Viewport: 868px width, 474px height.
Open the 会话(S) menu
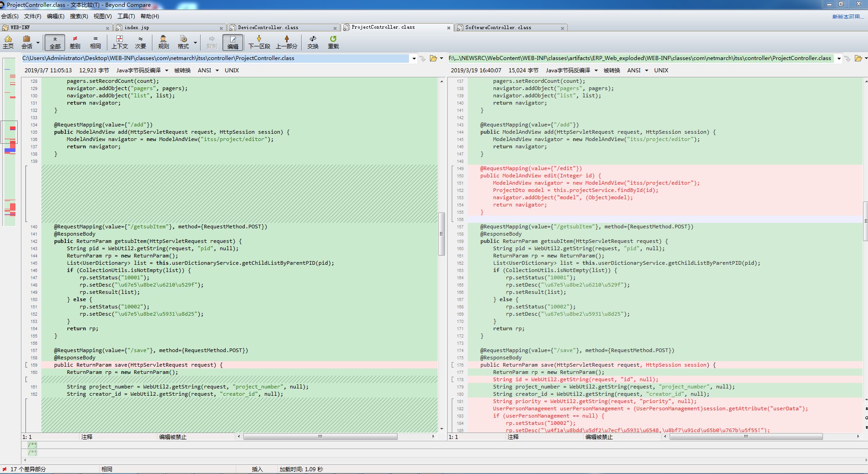coord(10,16)
